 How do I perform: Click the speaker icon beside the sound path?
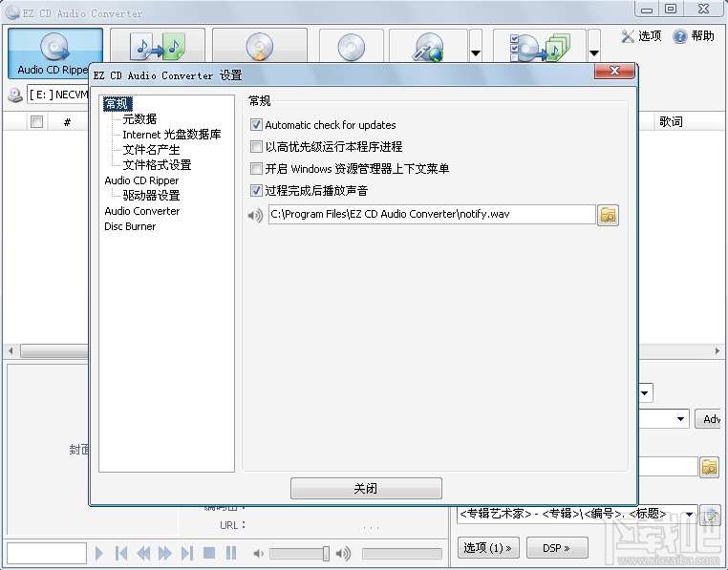[255, 216]
